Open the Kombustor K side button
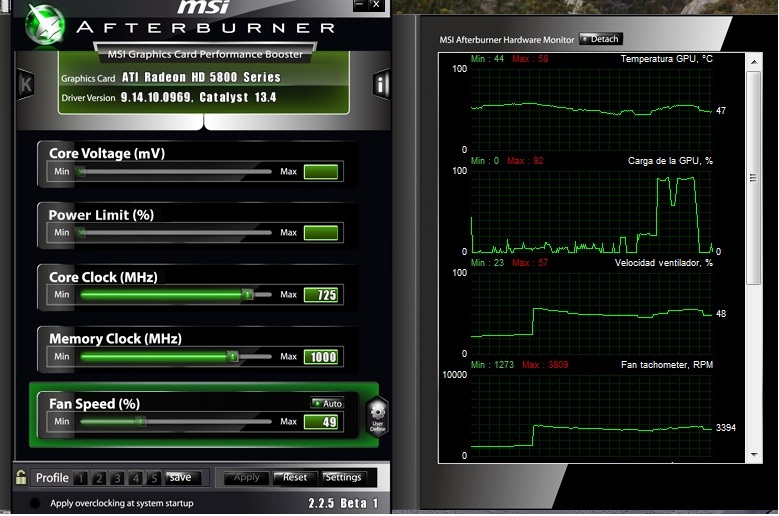The image size is (779, 516). click(x=25, y=84)
